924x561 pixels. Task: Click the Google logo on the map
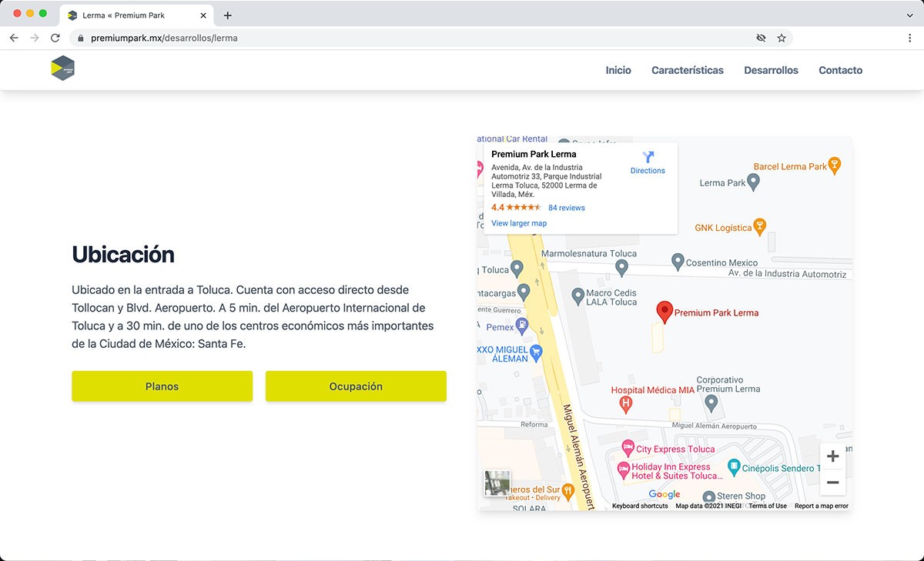pyautogui.click(x=664, y=494)
